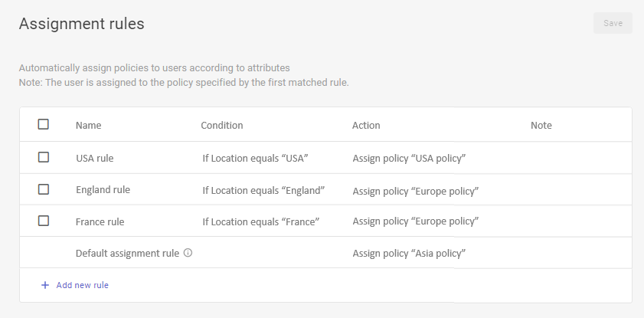Click the Name column header
Screen dimensions: 644x318
tap(88, 125)
